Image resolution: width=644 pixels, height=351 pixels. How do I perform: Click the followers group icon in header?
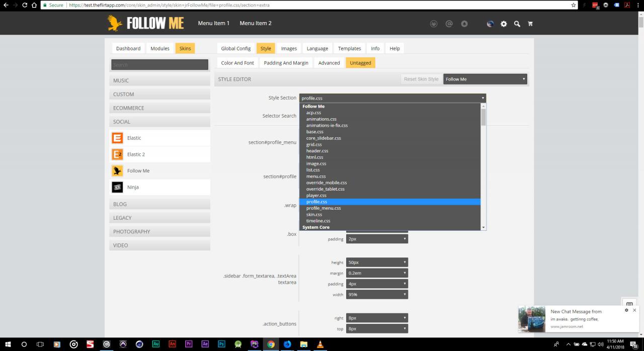click(434, 24)
